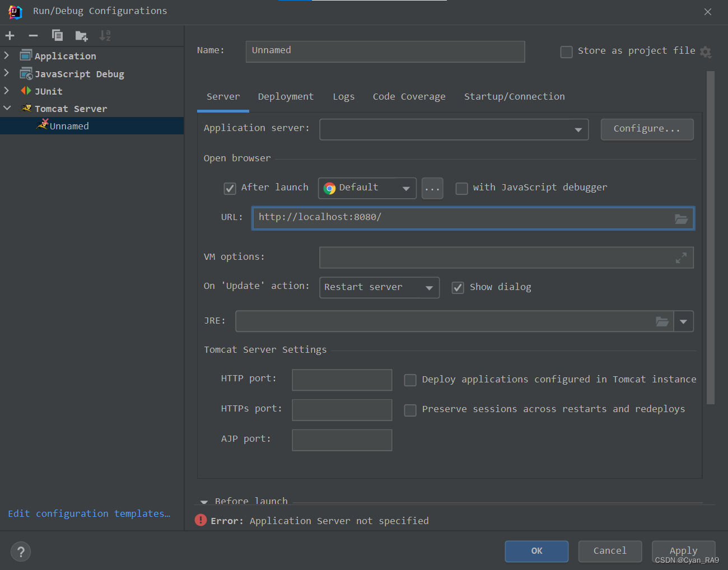Click the Cancel button
Viewport: 728px width, 570px height.
click(610, 551)
